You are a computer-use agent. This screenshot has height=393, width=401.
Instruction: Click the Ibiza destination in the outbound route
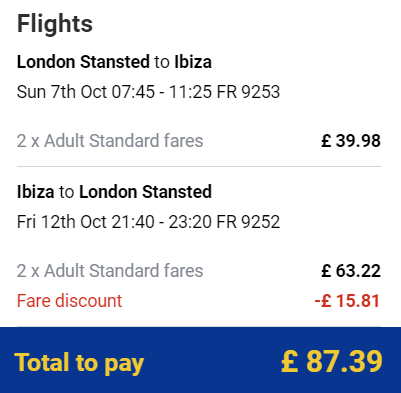pyautogui.click(x=193, y=62)
